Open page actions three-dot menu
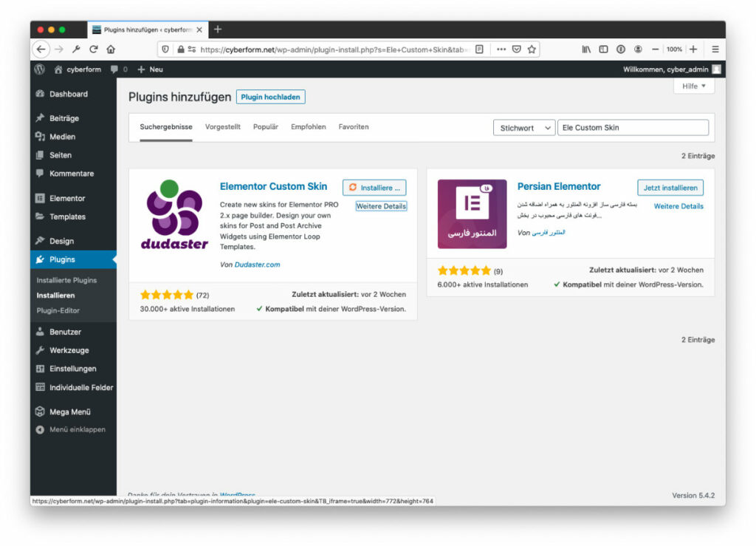This screenshot has height=546, width=756. tap(501, 50)
